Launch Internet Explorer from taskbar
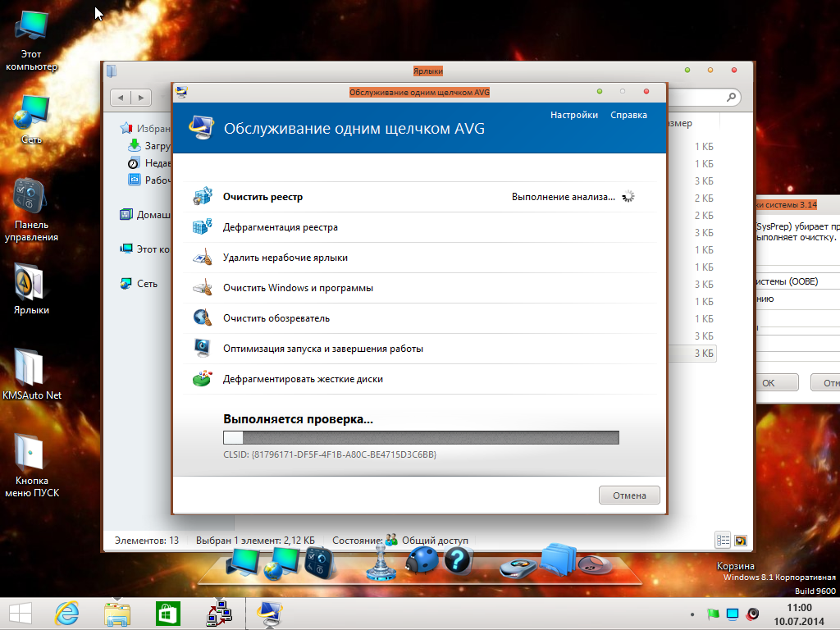The height and width of the screenshot is (630, 840). 67,614
